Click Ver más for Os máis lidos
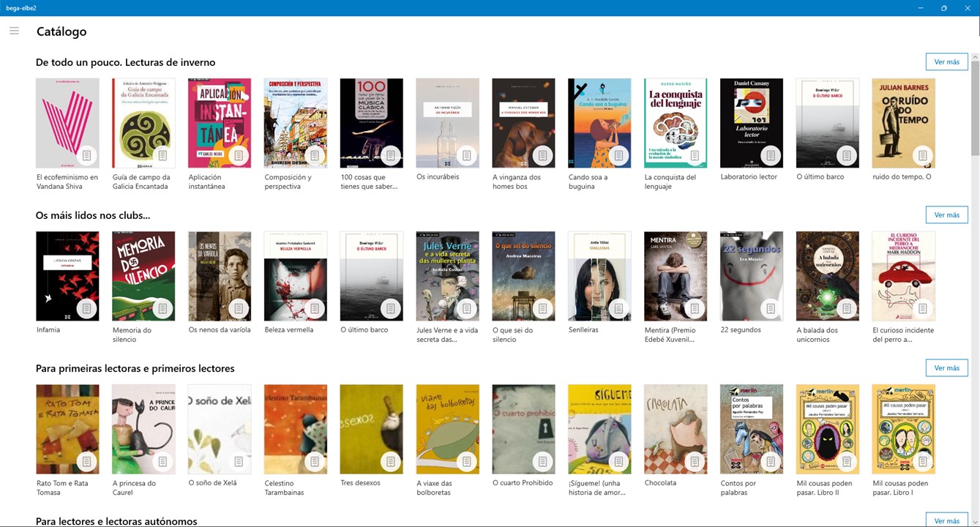The width and height of the screenshot is (980, 527). pos(946,214)
